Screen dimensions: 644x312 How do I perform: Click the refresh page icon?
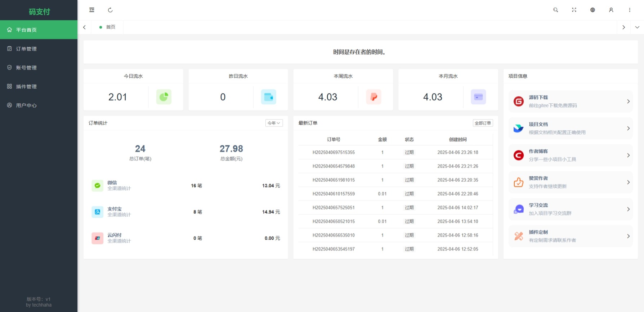(x=110, y=10)
